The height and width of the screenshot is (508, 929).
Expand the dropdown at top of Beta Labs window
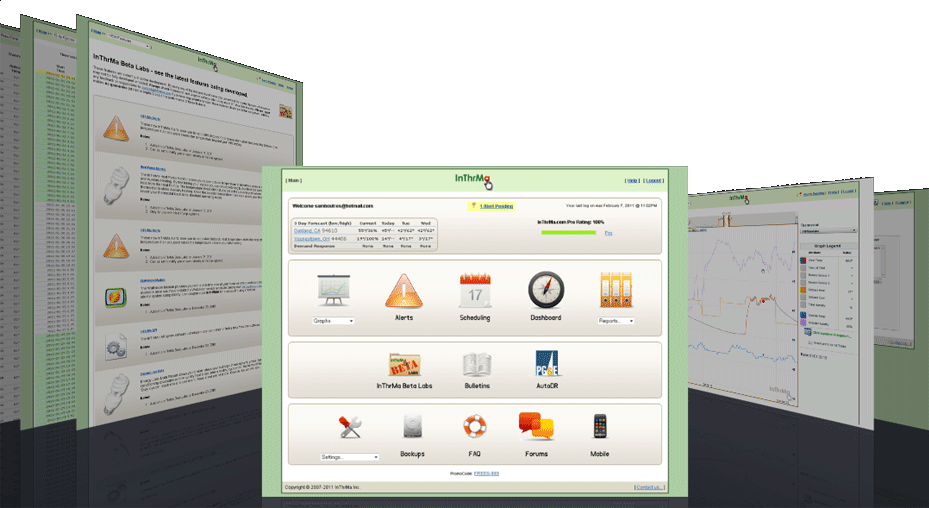click(x=129, y=40)
